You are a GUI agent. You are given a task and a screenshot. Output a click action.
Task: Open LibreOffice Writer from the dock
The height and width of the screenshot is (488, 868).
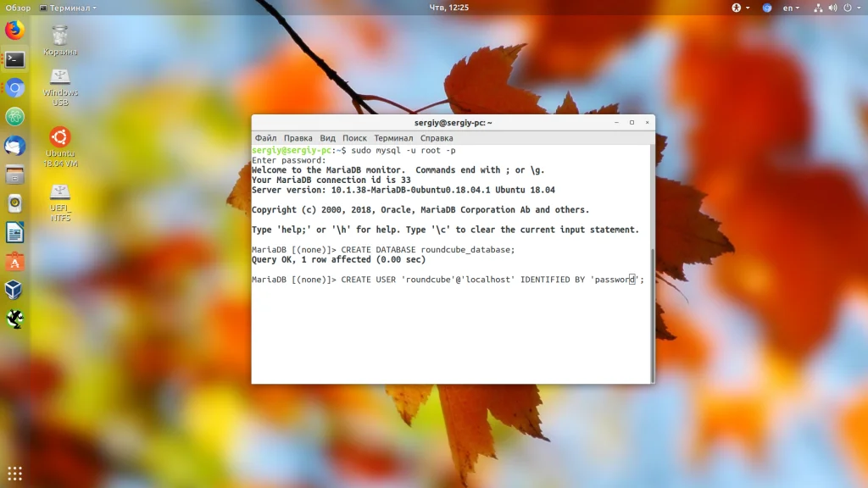pyautogui.click(x=15, y=232)
